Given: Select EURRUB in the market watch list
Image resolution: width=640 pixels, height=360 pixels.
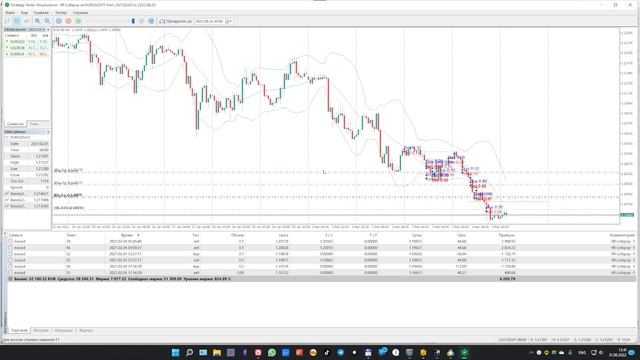Looking at the screenshot, I should pyautogui.click(x=27, y=54).
